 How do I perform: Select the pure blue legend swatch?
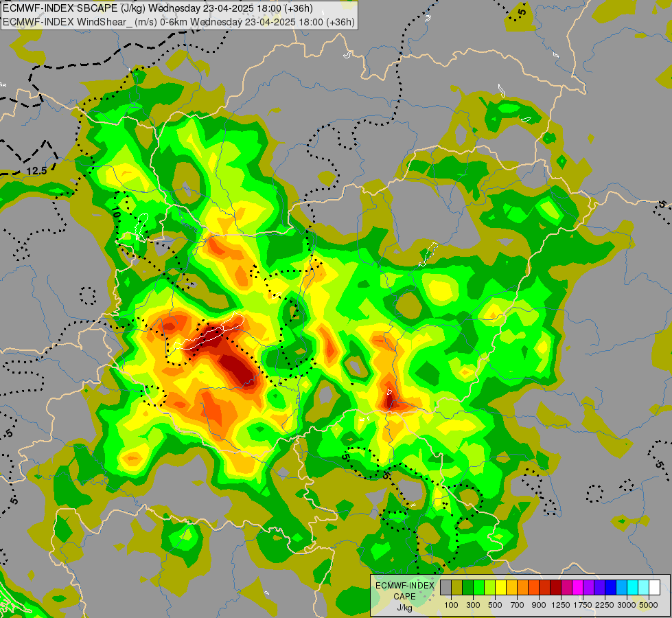(x=611, y=587)
